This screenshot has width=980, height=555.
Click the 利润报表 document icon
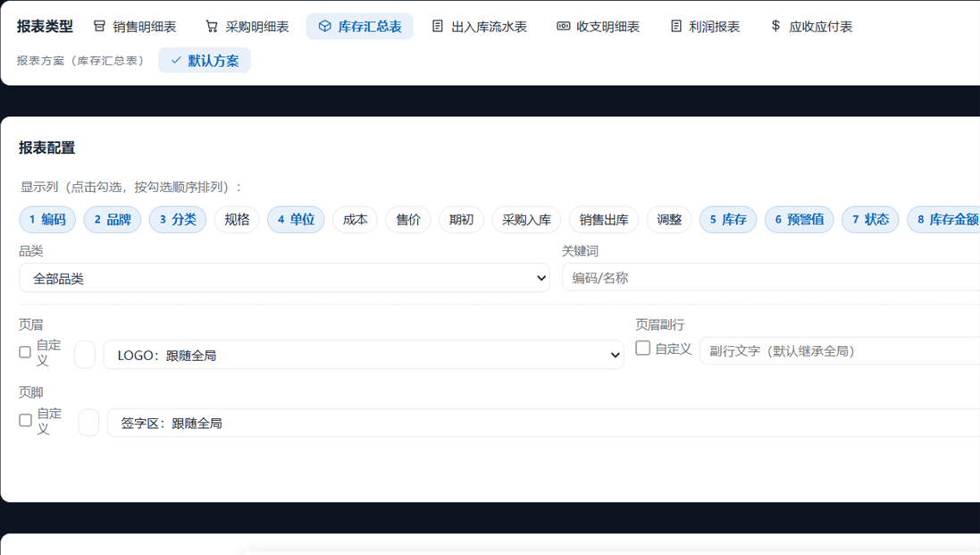[x=675, y=26]
